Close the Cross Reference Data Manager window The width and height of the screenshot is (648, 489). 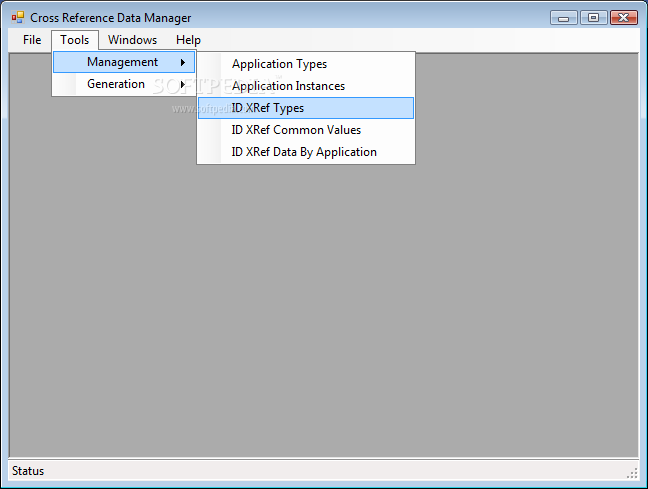tap(624, 18)
